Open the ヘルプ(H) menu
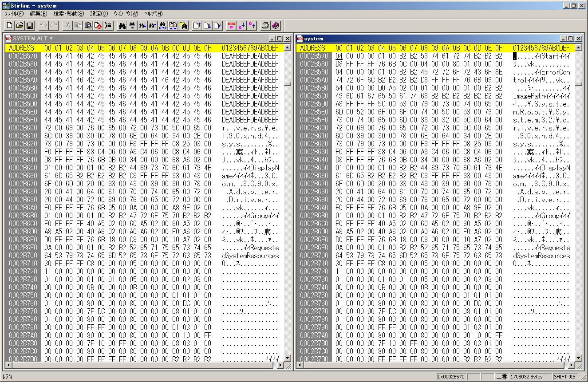Image resolution: width=588 pixels, height=382 pixels. tap(154, 14)
